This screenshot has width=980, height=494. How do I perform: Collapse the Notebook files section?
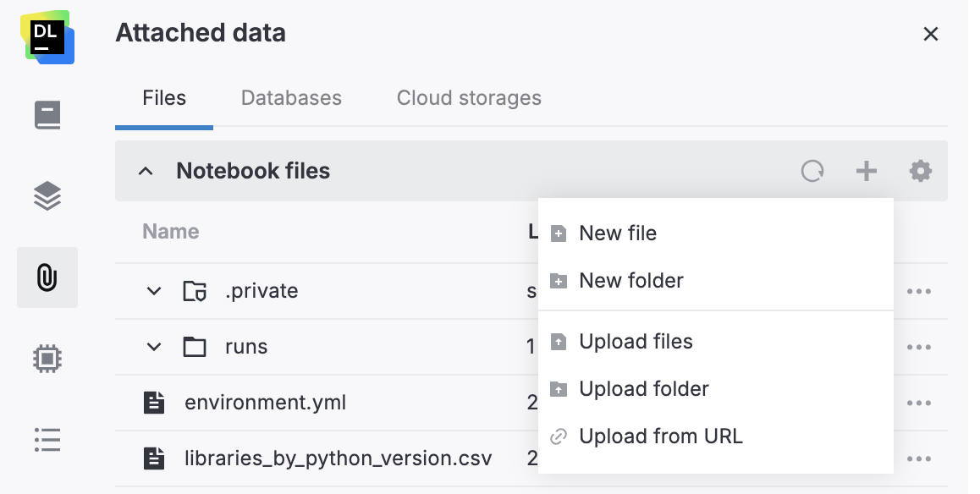point(146,171)
